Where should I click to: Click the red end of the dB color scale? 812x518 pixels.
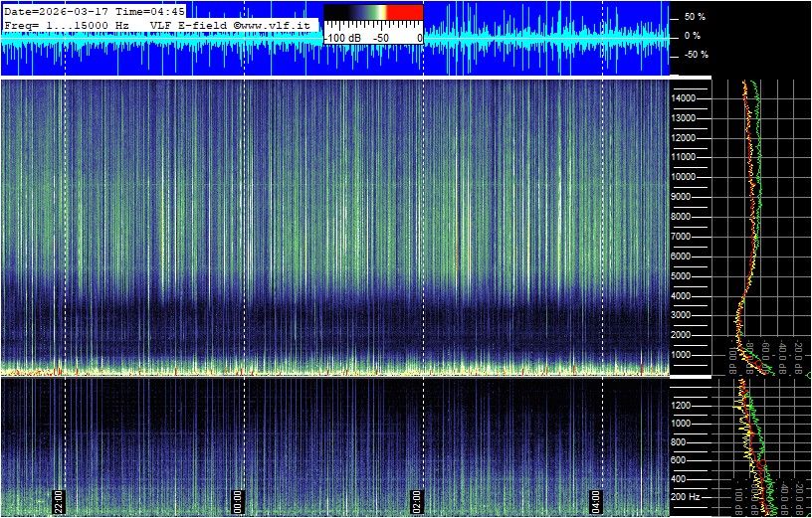pyautogui.click(x=406, y=14)
